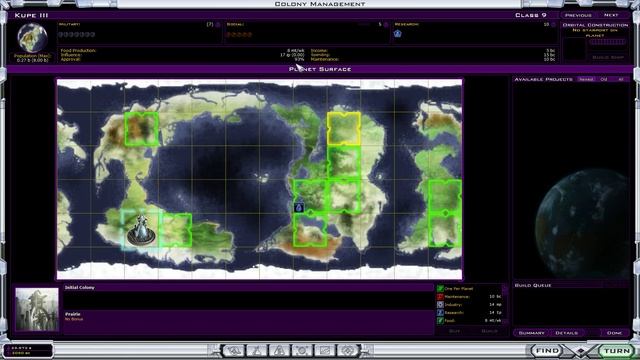This screenshot has width=640, height=360.
Task: Toggle the Research focus circle button
Action: 553,25
